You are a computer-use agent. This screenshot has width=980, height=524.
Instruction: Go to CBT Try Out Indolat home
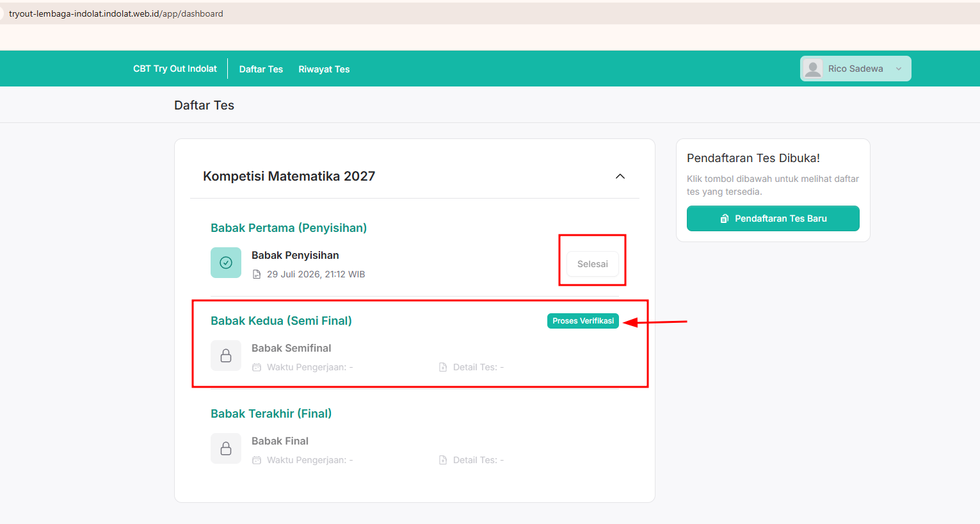[175, 69]
